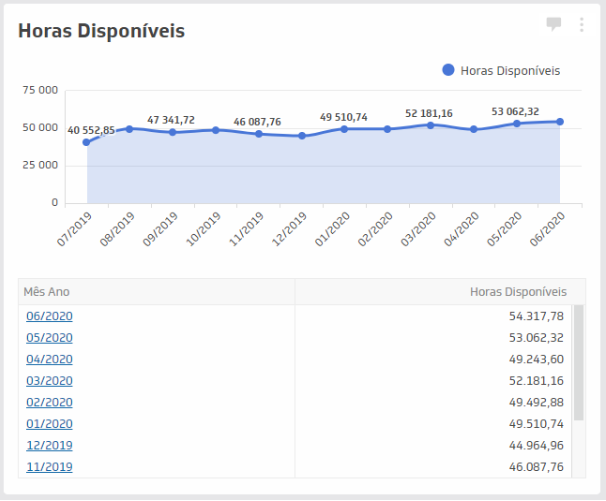Select the 03/2020 chart point labeled 52 181,16
Viewport: 606px width, 501px height.
tap(431, 125)
